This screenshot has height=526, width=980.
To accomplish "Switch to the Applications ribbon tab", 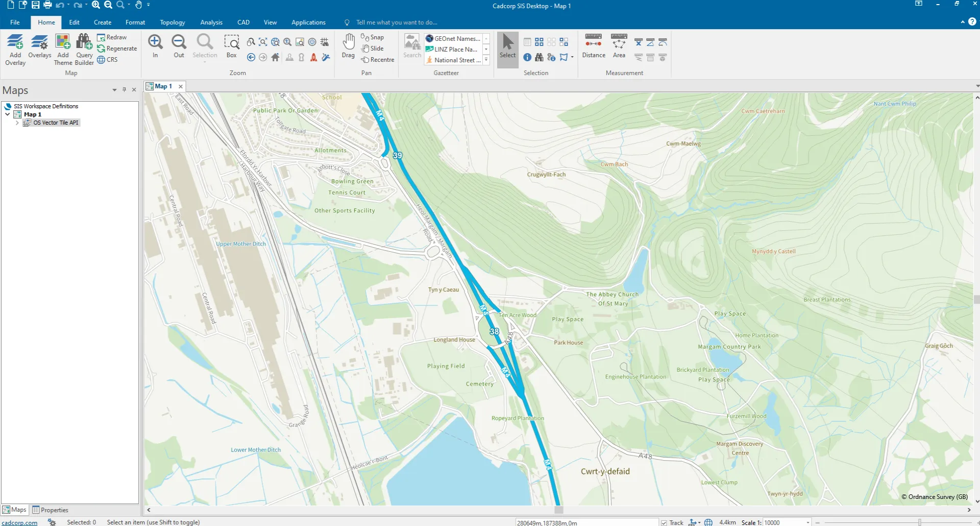I will point(308,22).
